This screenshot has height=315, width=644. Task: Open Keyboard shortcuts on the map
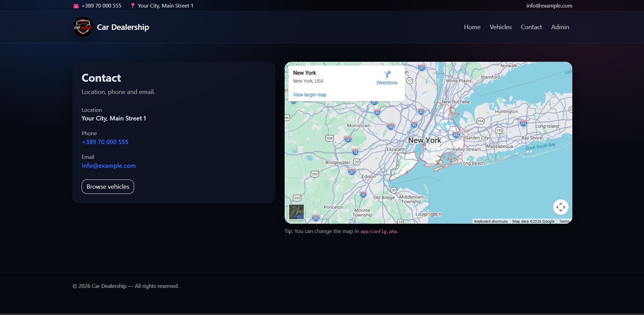(x=491, y=221)
